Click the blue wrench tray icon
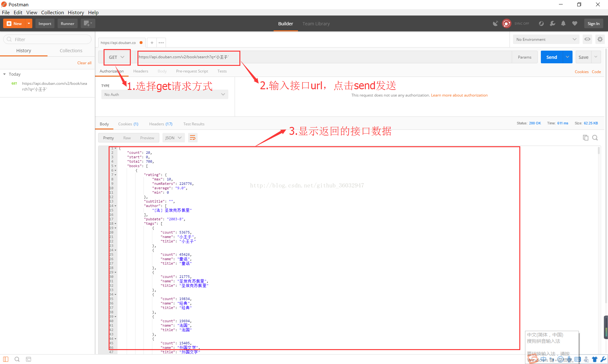The height and width of the screenshot is (364, 608). tap(603, 359)
